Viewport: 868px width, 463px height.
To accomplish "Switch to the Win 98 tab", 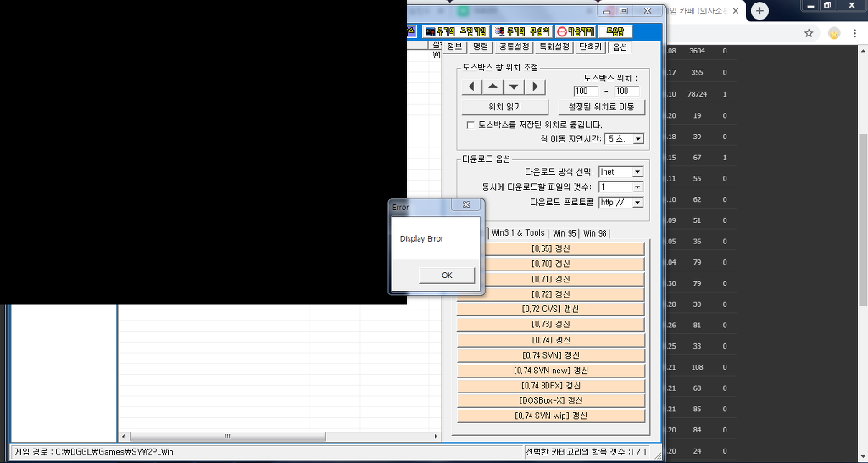I will [x=594, y=233].
